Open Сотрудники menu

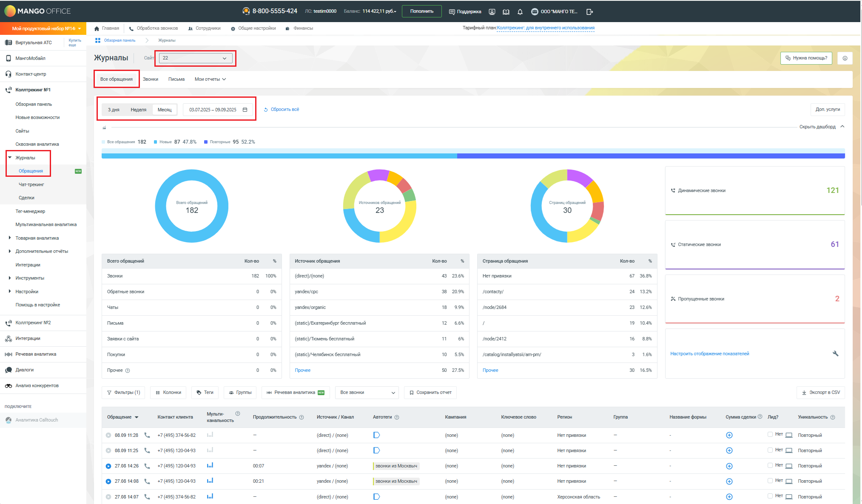tap(204, 28)
